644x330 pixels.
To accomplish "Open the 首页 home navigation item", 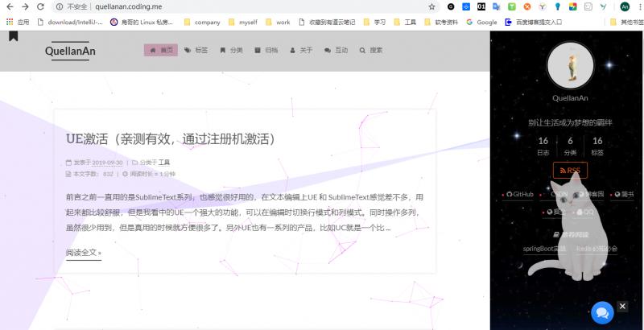I will tap(160, 50).
